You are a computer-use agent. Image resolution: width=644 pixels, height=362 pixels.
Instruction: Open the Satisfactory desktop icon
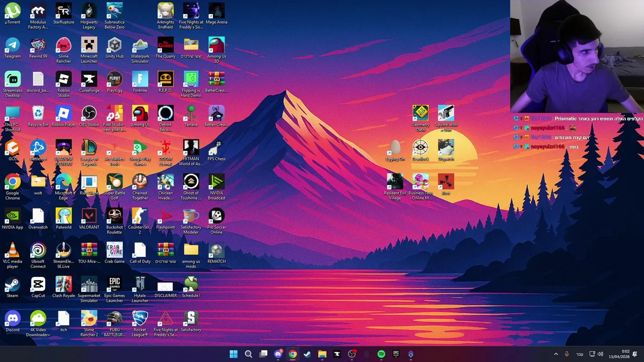(x=191, y=322)
